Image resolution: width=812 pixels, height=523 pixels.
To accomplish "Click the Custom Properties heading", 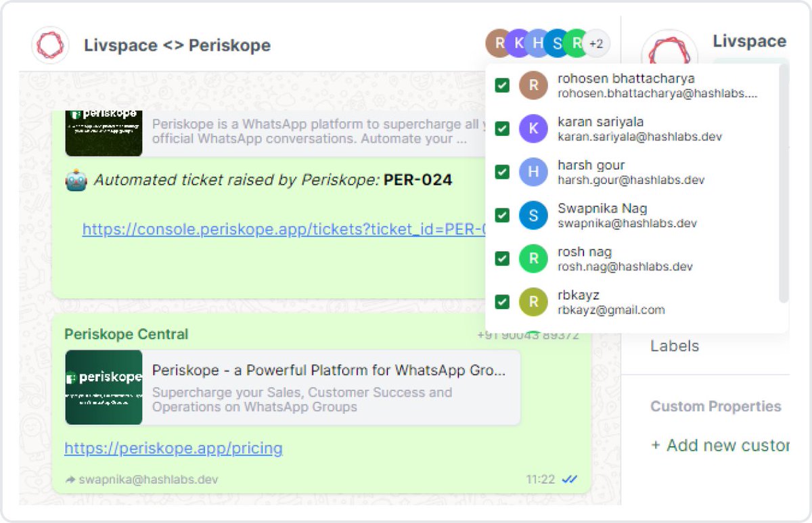I will tap(716, 407).
